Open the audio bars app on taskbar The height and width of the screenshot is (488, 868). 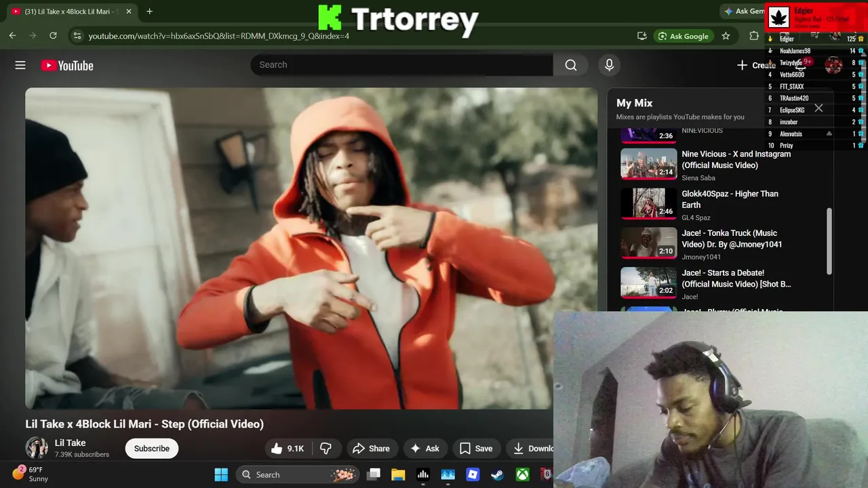[x=423, y=474]
